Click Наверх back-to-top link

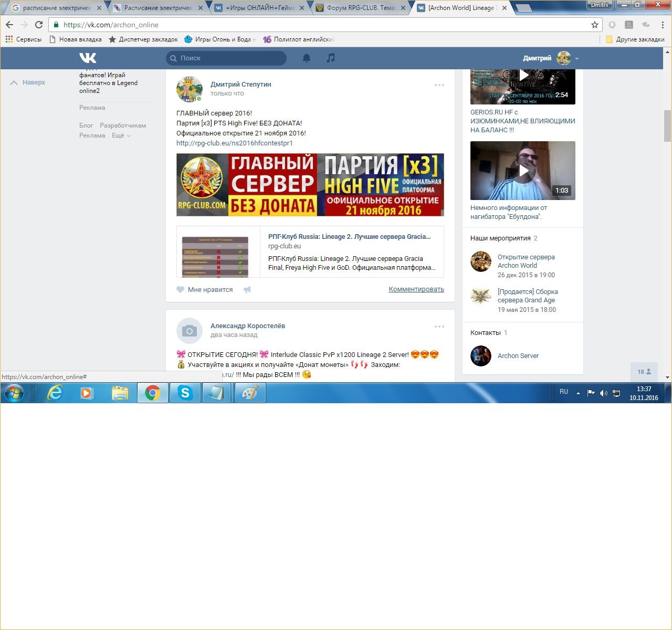pos(28,82)
